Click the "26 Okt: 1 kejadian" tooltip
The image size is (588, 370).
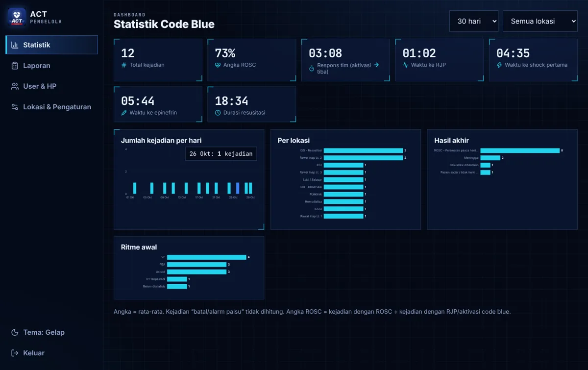coord(221,154)
